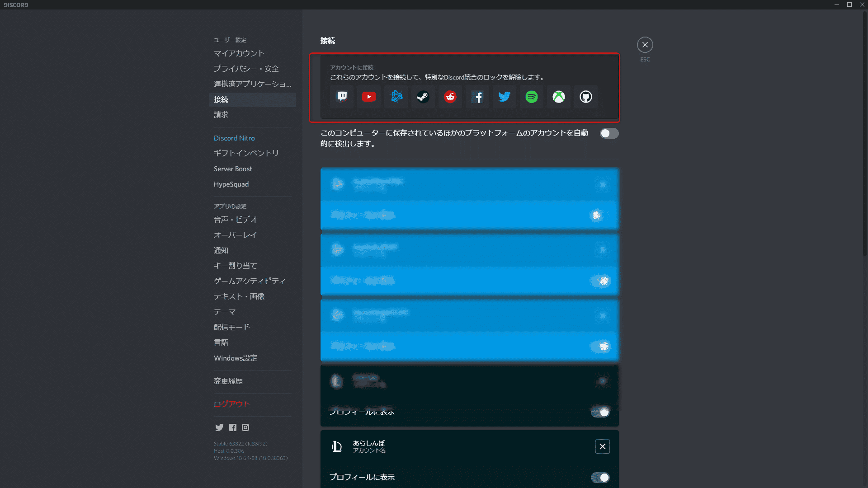Select 接続 from the settings menu
Viewport: 868px width, 488px height.
(x=222, y=99)
